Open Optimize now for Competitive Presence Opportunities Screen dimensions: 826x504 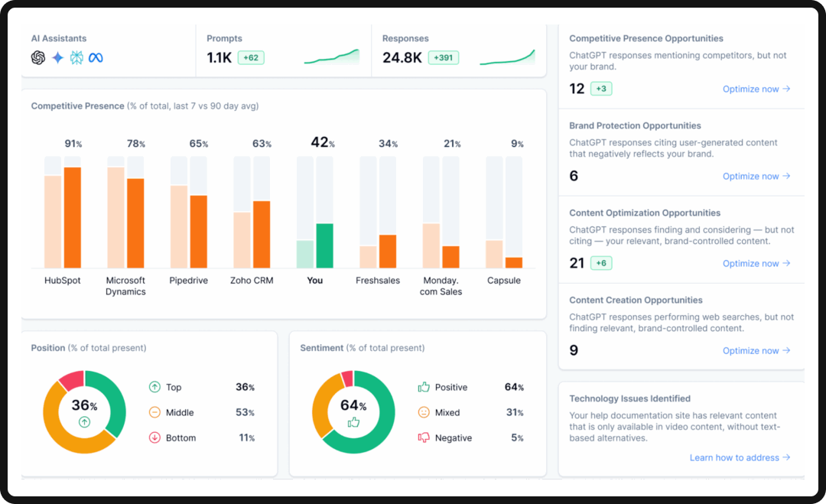pos(756,89)
